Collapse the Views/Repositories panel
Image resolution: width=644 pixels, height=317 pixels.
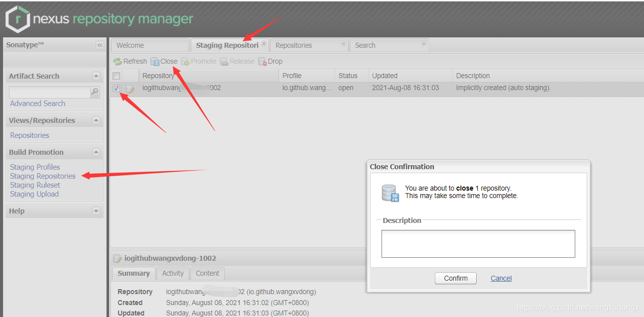pyautogui.click(x=96, y=120)
